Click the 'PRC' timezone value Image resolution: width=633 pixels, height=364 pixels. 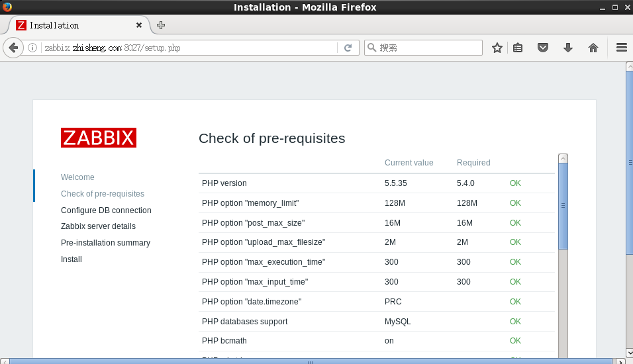[393, 301]
